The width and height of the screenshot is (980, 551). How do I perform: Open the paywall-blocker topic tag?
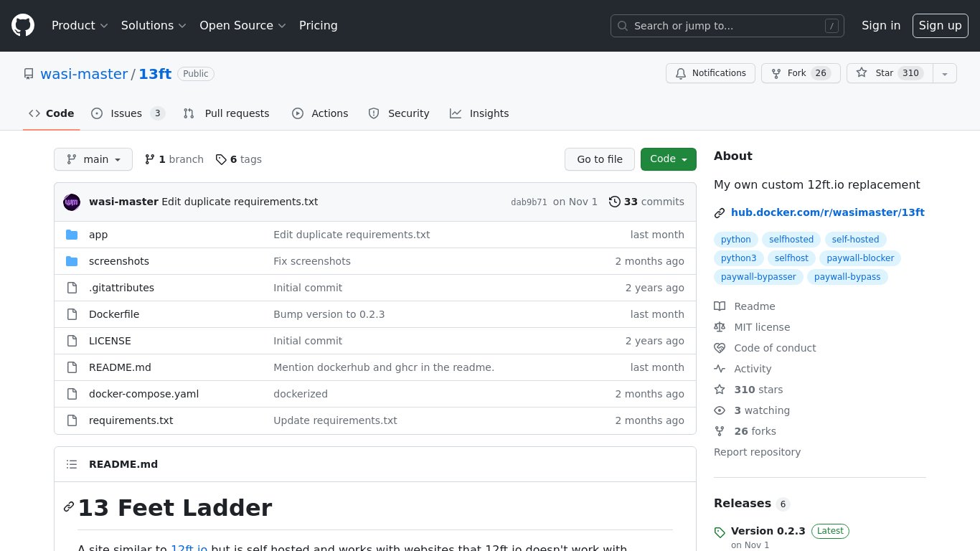(860, 258)
